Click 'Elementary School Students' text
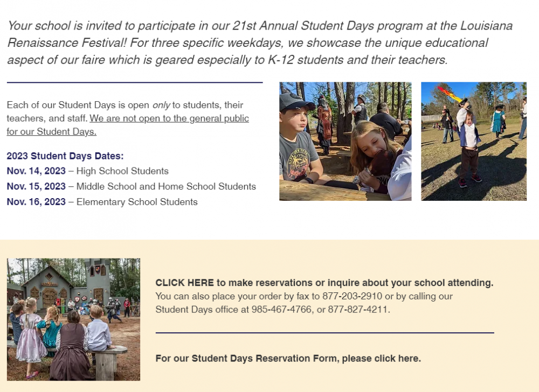539x392 pixels. 137,202
